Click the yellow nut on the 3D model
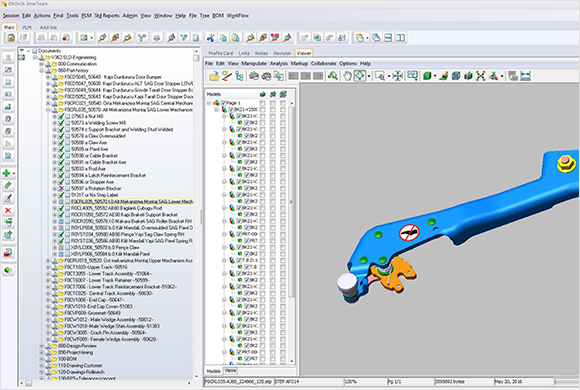This screenshot has width=580, height=390. 566,164
